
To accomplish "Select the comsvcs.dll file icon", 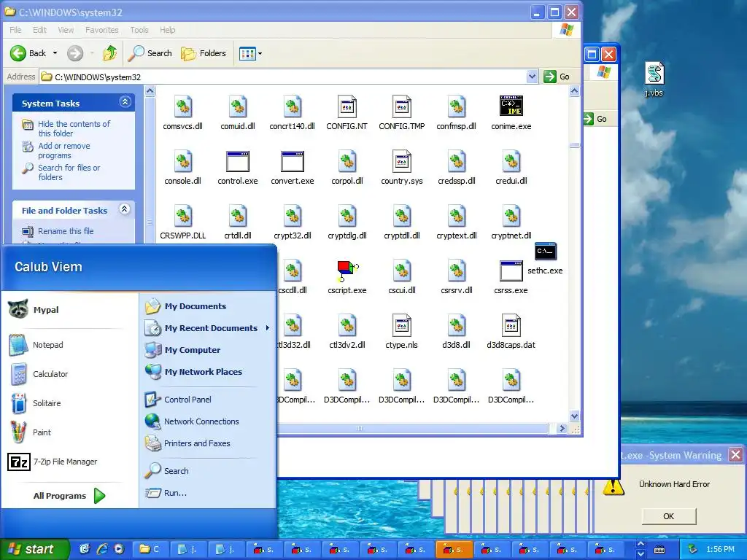I will pyautogui.click(x=183, y=106).
